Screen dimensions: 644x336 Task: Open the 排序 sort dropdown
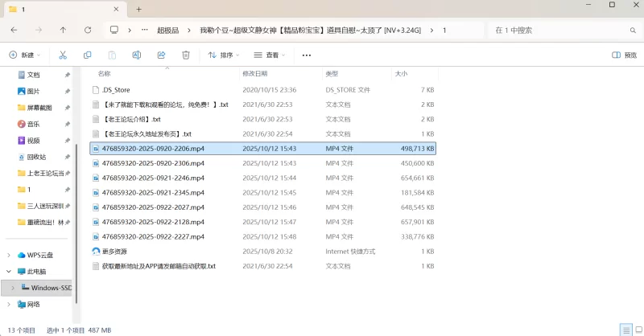(x=224, y=55)
